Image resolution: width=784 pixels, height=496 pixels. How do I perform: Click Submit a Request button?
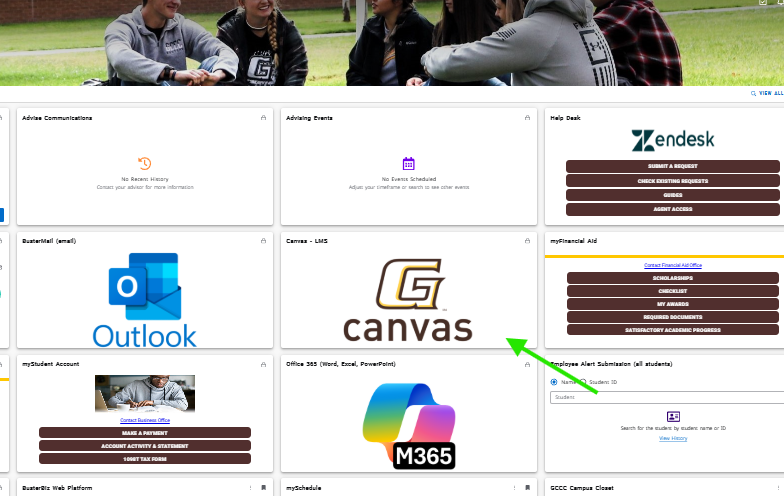point(672,166)
